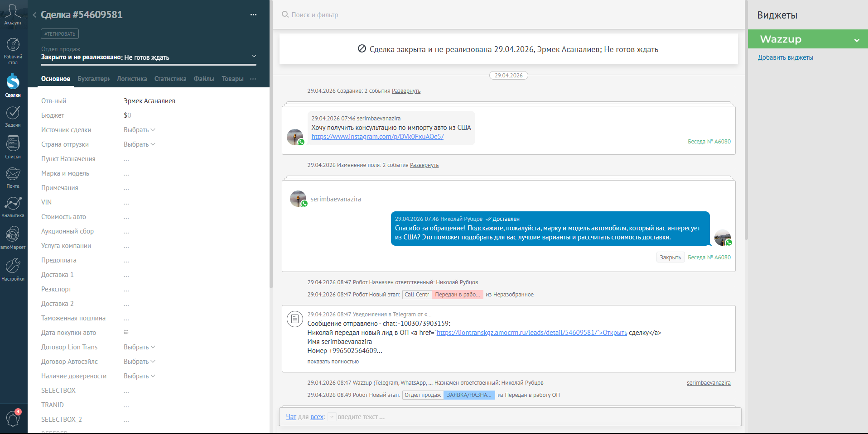Open the Mail (Почта) section
Viewport: 868px width, 434px height.
point(13,178)
